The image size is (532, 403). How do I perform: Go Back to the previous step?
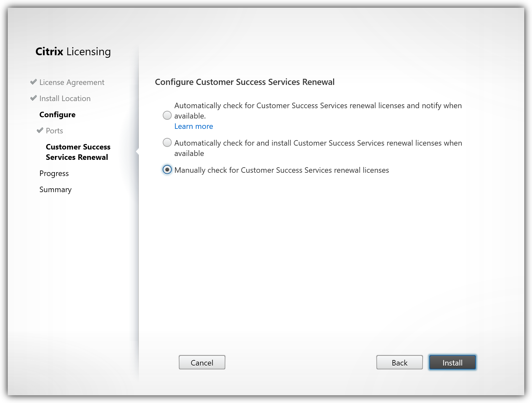399,362
